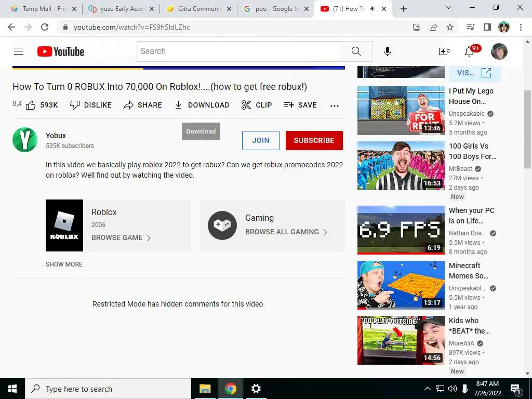The width and height of the screenshot is (532, 399).
Task: Save video to a playlist
Action: 300,105
